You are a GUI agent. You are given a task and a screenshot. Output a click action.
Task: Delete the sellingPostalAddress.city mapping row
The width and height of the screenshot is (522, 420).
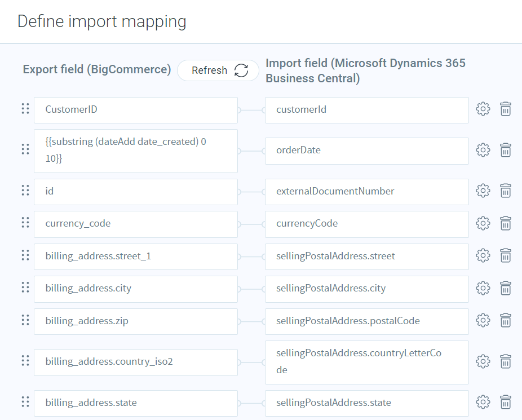[505, 288]
